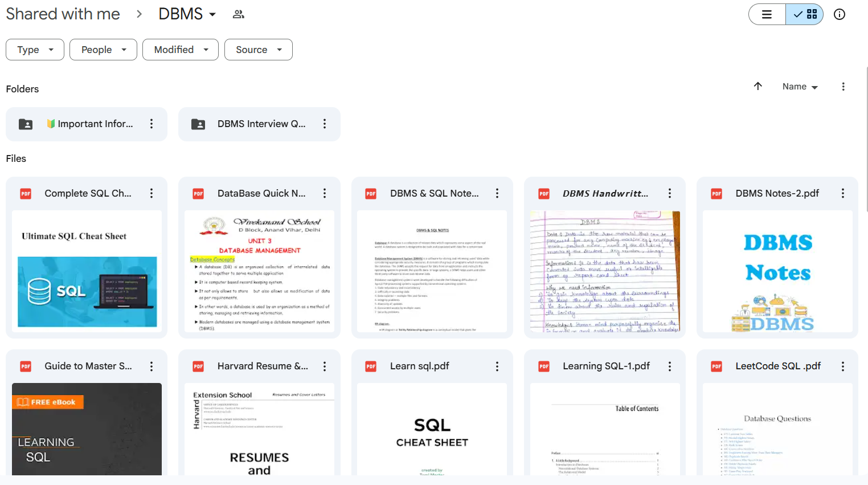Reverse sort direction with the arrow icon
Screen dimensions: 868x485
[x=758, y=86]
